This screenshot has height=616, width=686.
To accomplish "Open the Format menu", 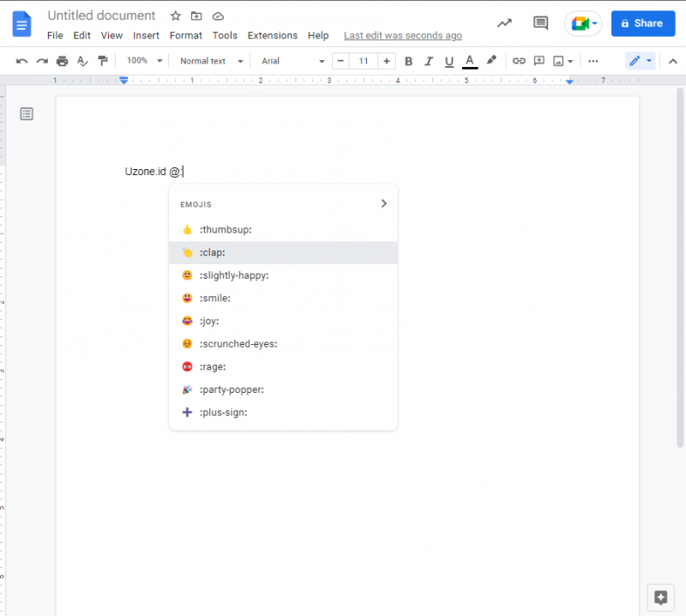I will (x=186, y=35).
